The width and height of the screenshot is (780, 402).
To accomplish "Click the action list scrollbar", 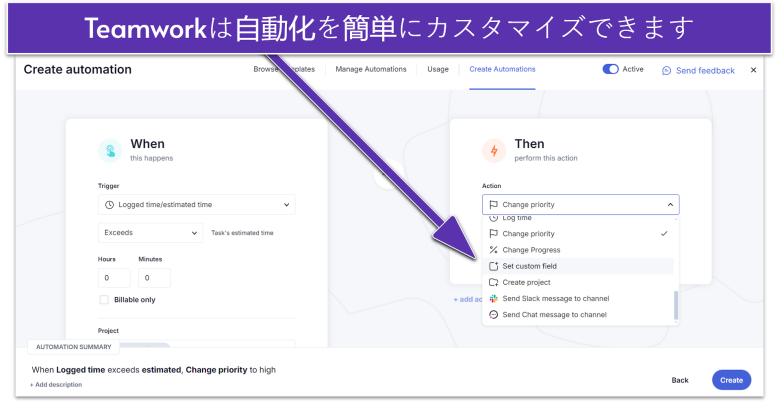I will click(676, 305).
